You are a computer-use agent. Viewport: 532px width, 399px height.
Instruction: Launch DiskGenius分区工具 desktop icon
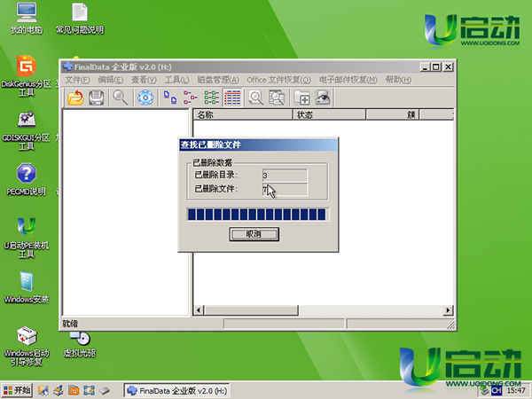26,75
